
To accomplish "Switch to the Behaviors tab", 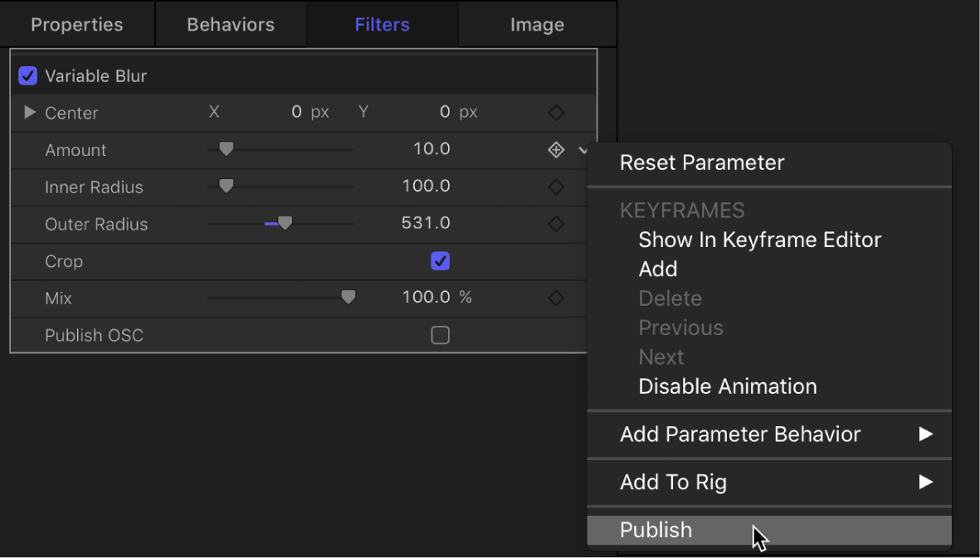I will tap(230, 24).
